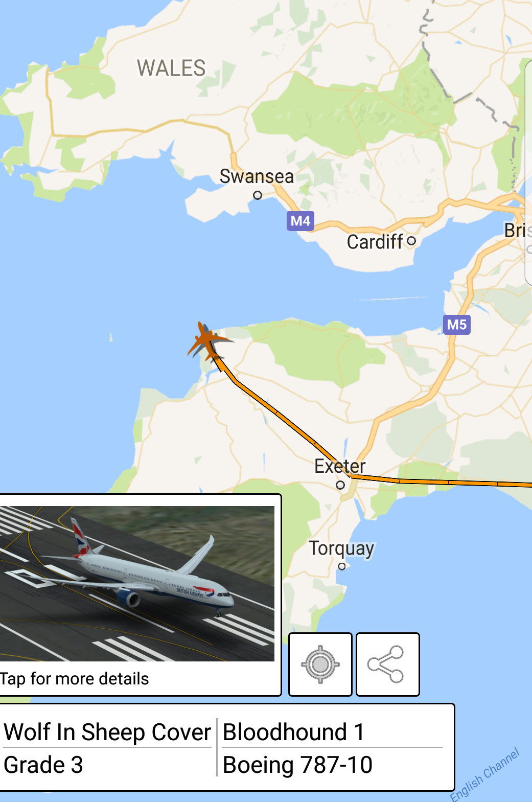Open the British Airways 787 photo
The height and width of the screenshot is (802, 532).
[x=137, y=583]
